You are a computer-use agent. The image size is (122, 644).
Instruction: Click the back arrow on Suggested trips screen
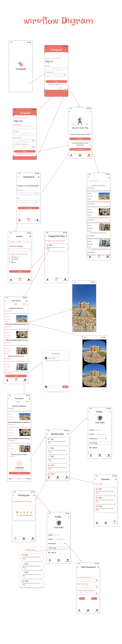tap(46, 236)
